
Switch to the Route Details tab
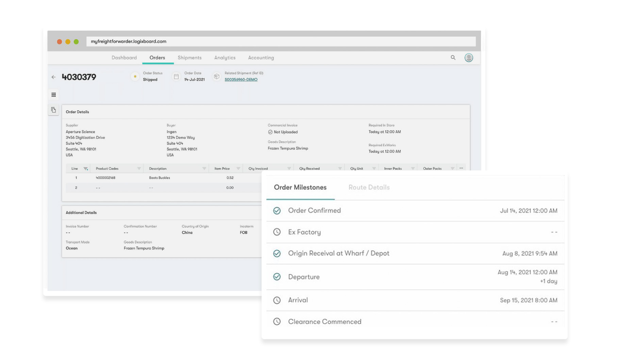(369, 187)
